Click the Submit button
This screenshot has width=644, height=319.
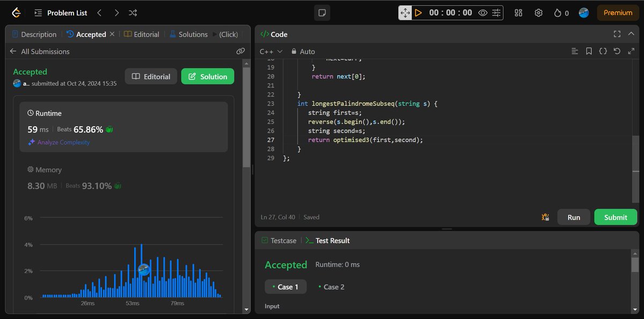(616, 217)
